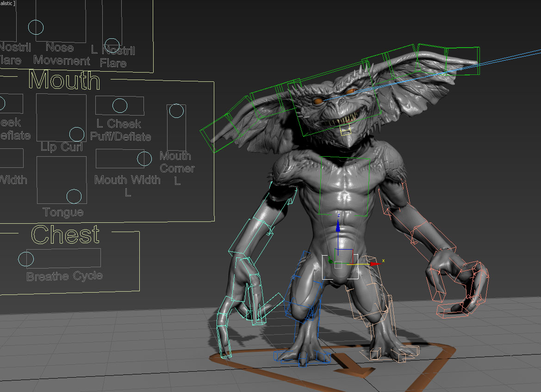
Task: Select the blue foot bones
Action: tap(302, 357)
